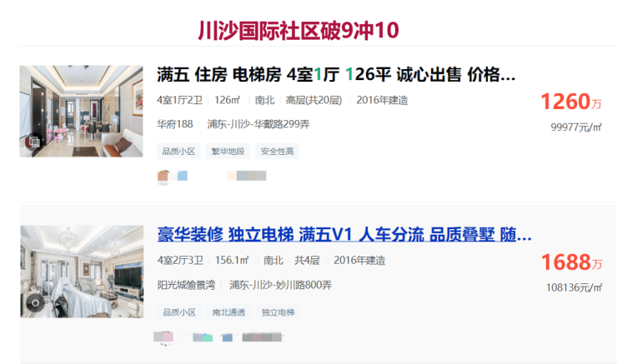Click the agent avatar under the first listing
The width and height of the screenshot is (617, 364).
point(163,176)
